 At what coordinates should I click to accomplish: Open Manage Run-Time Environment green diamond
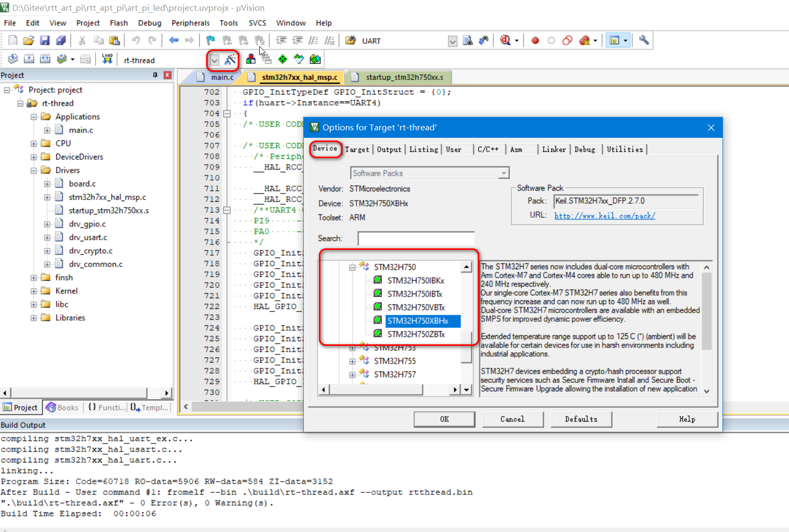click(x=283, y=60)
